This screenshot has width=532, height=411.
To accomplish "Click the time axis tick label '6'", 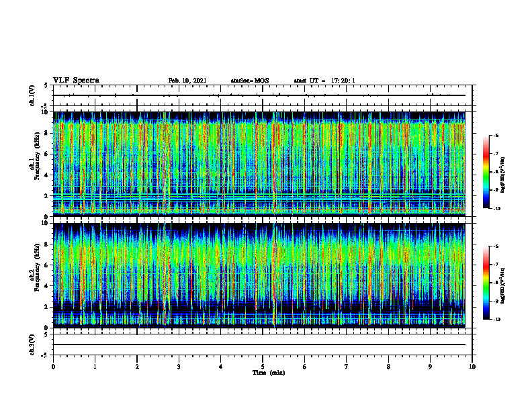I will pyautogui.click(x=305, y=367).
